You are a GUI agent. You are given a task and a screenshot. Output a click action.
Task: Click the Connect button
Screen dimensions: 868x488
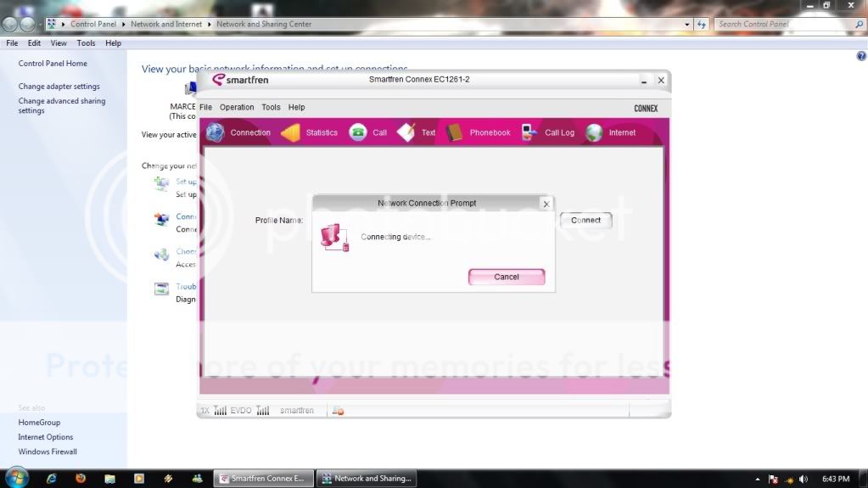(x=585, y=220)
